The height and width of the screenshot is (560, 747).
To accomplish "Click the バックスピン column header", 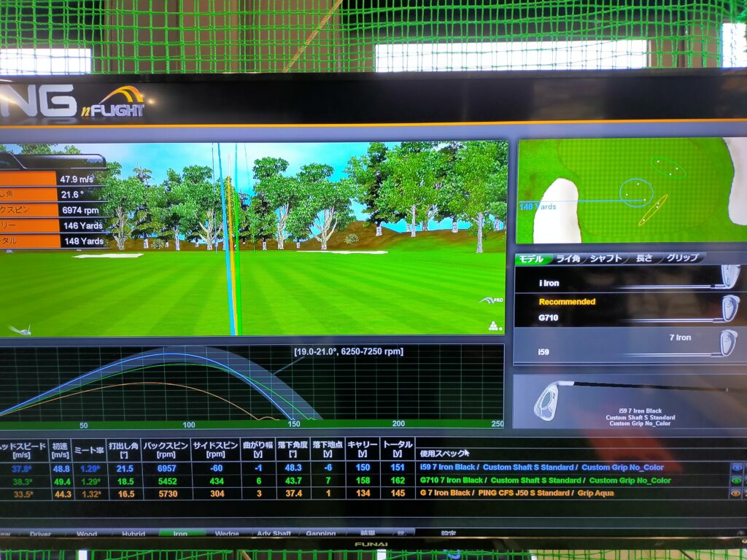I will [x=166, y=449].
